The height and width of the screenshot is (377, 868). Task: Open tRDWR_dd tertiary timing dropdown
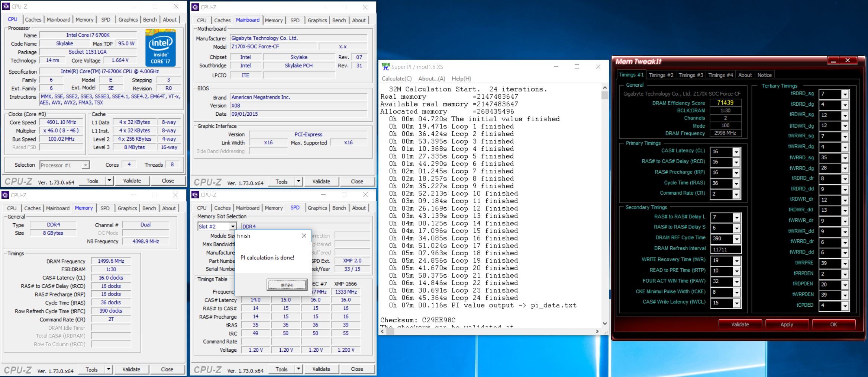pos(845,210)
